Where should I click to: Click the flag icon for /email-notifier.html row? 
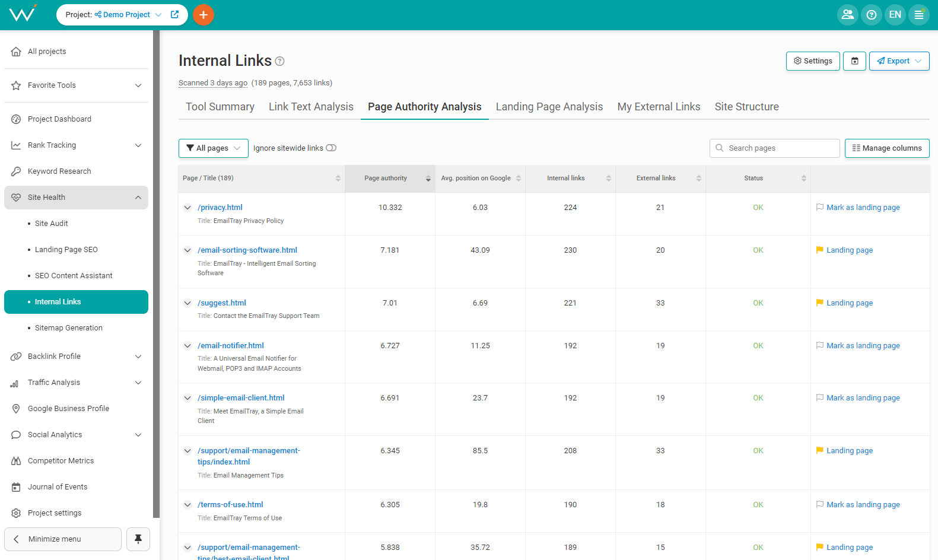point(820,345)
